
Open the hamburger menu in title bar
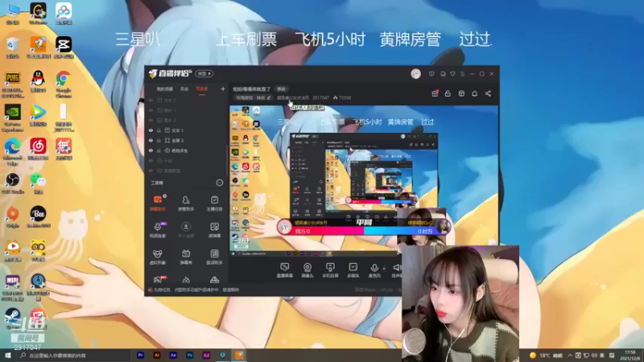tap(462, 74)
